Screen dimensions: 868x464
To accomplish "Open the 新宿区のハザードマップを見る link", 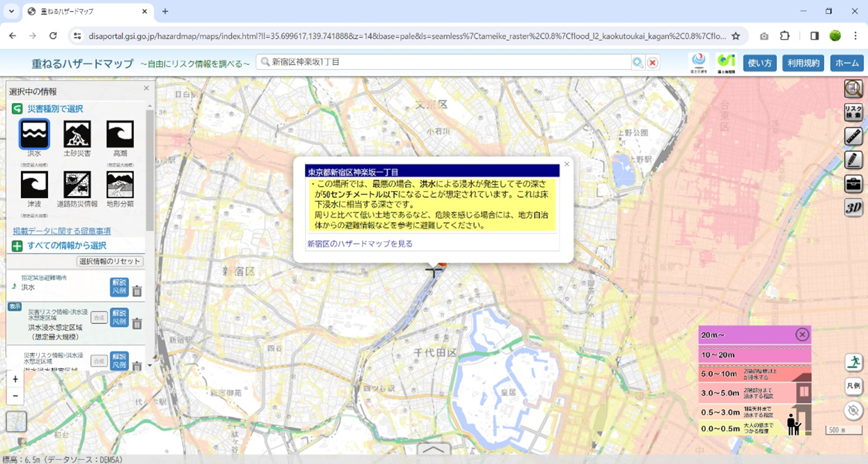I will click(x=360, y=244).
